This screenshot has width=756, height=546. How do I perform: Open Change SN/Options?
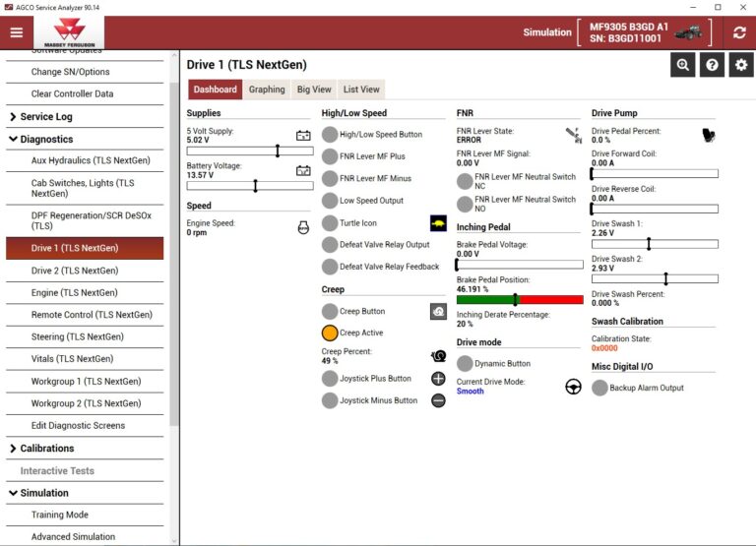coord(85,72)
